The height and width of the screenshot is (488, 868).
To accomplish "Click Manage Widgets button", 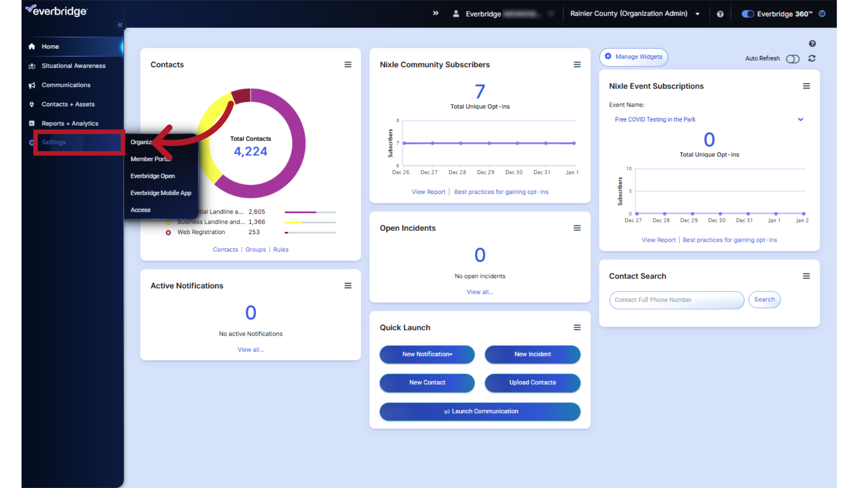I will pos(633,57).
